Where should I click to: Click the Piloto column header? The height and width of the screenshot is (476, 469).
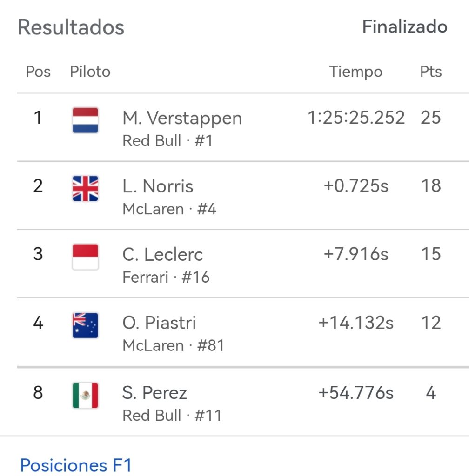(x=90, y=72)
